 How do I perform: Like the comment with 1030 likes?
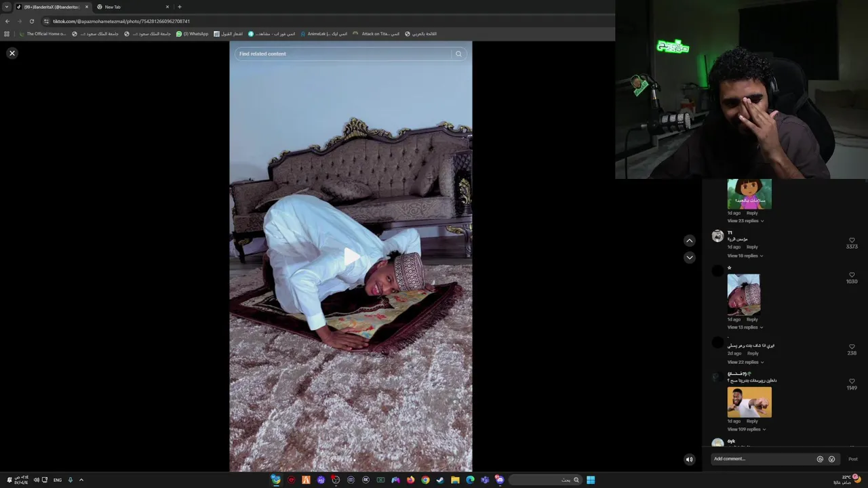point(852,274)
